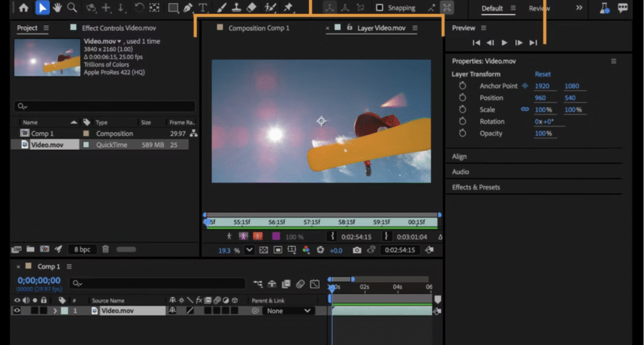The height and width of the screenshot is (345, 644).
Task: Set the in point with left brace
Action: 332,237
